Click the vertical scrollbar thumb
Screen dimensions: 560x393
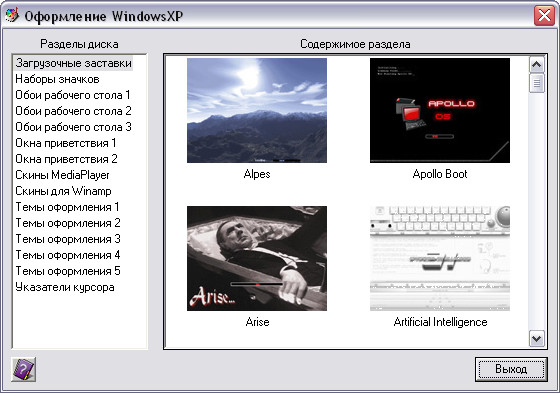[536, 83]
